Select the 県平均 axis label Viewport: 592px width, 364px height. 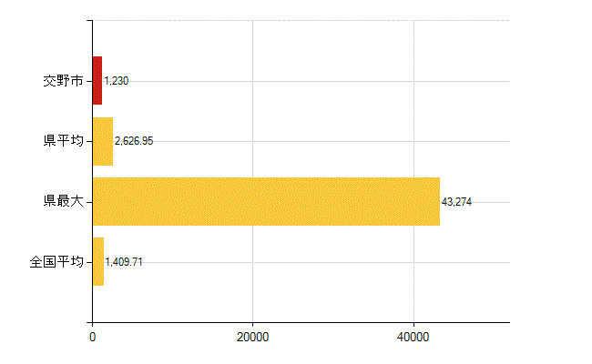click(x=63, y=141)
